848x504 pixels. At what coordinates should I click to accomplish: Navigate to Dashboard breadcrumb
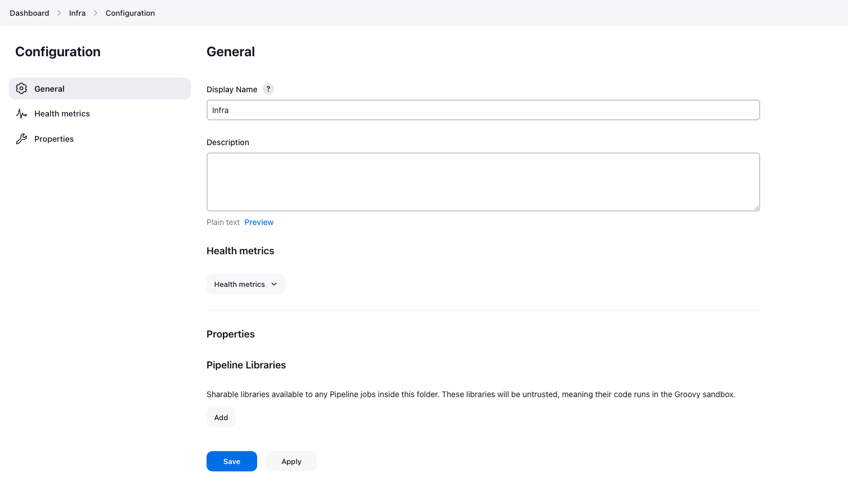tap(29, 13)
